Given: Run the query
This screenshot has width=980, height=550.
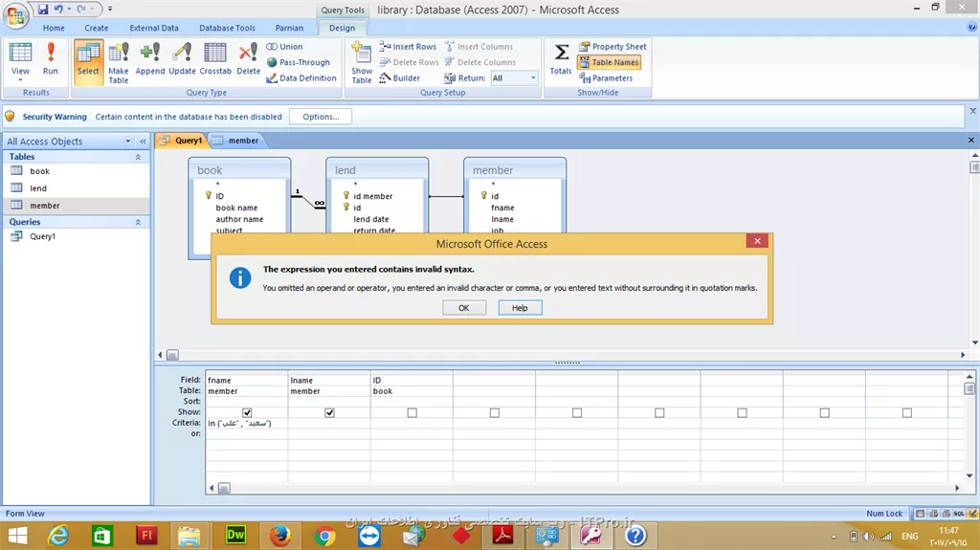Looking at the screenshot, I should (51, 58).
